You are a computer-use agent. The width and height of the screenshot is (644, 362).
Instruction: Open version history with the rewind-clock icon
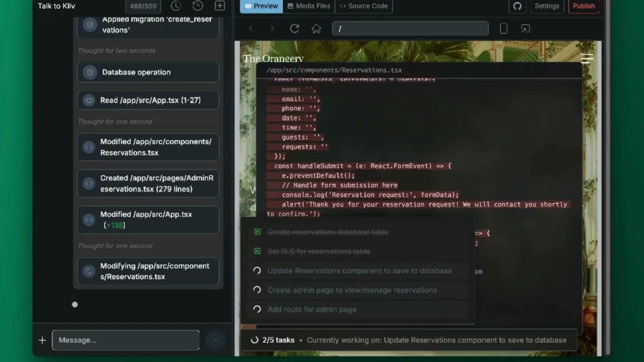(198, 6)
